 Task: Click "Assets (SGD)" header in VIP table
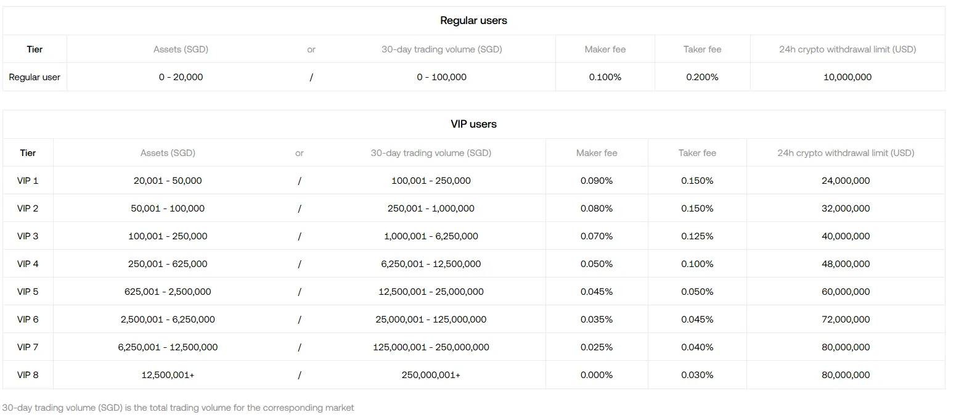[x=168, y=153]
